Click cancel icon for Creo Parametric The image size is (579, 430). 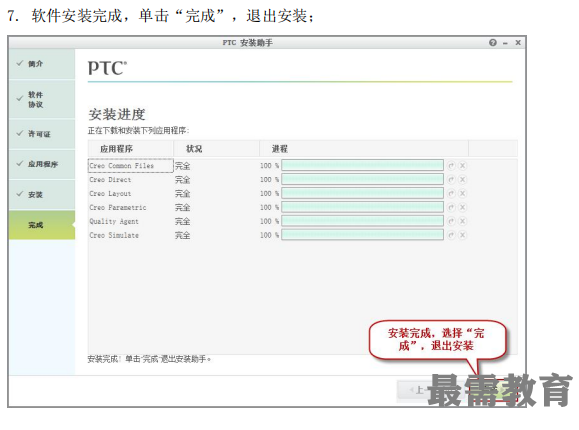(x=462, y=207)
